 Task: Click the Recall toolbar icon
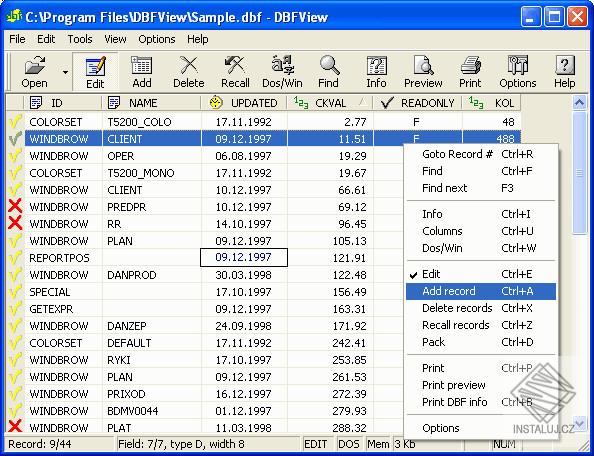coord(235,72)
